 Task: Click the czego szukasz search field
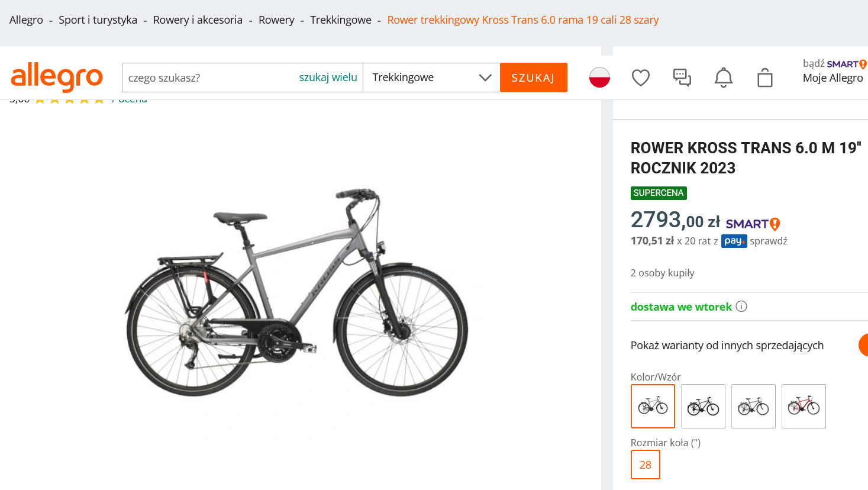click(x=207, y=78)
